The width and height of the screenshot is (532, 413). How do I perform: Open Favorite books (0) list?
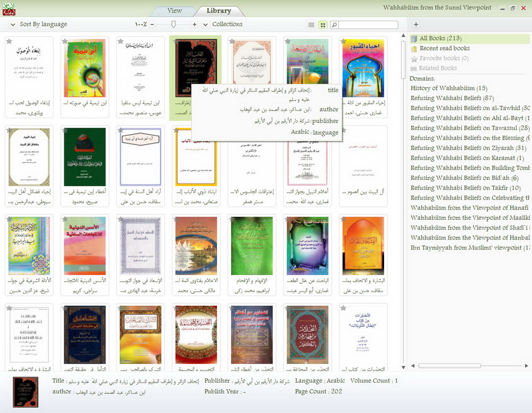click(x=444, y=59)
